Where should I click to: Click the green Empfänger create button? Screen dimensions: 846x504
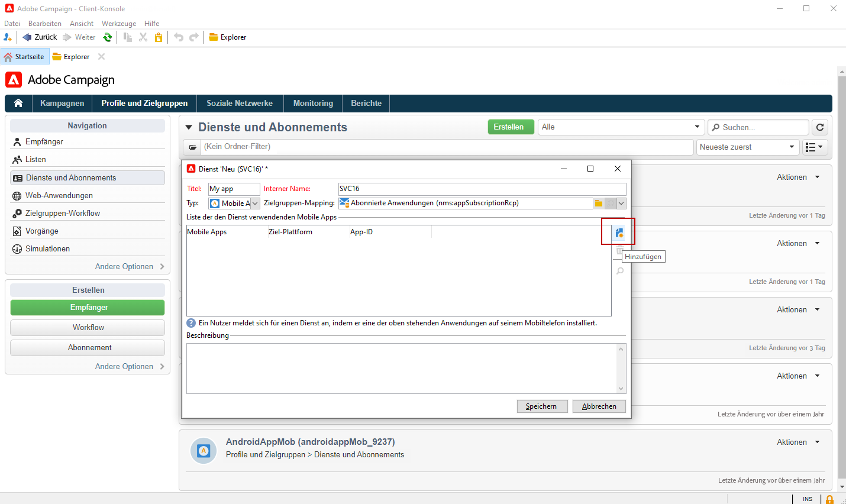pyautogui.click(x=88, y=308)
